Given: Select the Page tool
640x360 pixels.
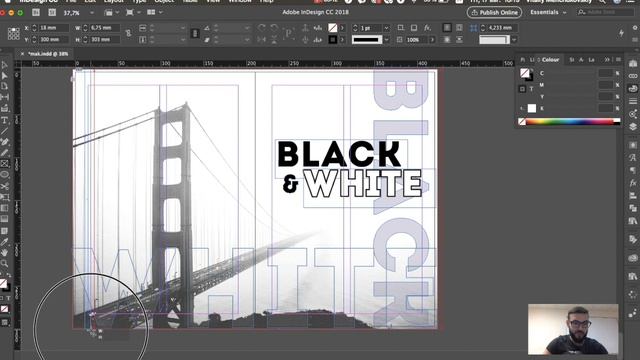Looking at the screenshot, I should (4, 87).
